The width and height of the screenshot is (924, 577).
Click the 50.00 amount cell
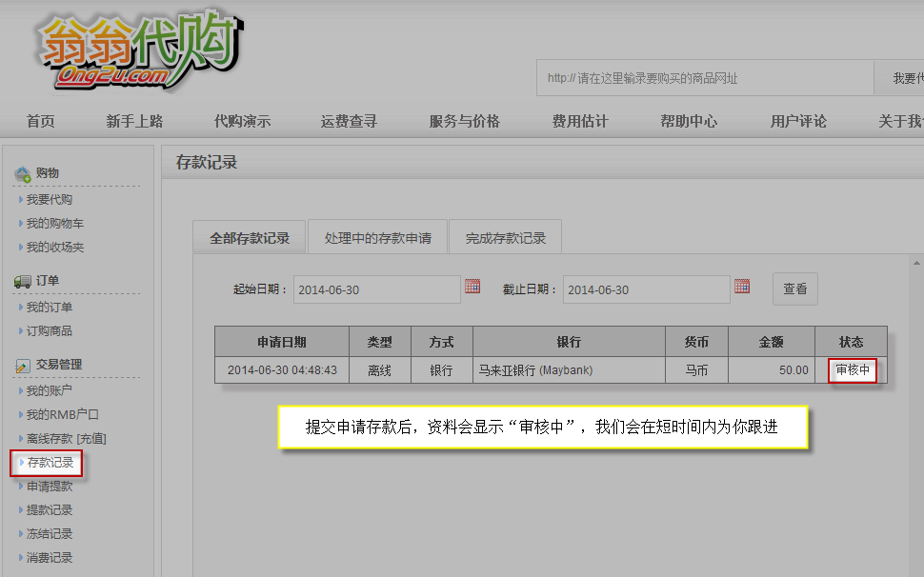point(772,370)
